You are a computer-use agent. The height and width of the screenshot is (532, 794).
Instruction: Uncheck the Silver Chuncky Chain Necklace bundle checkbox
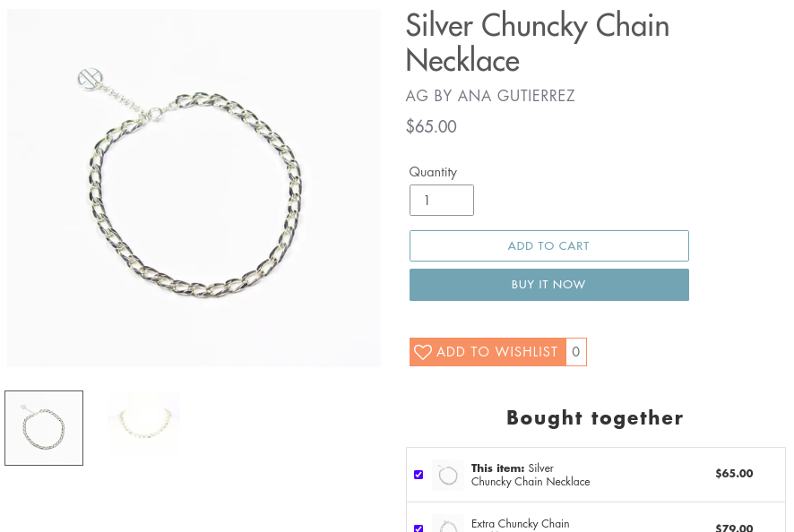point(419,475)
